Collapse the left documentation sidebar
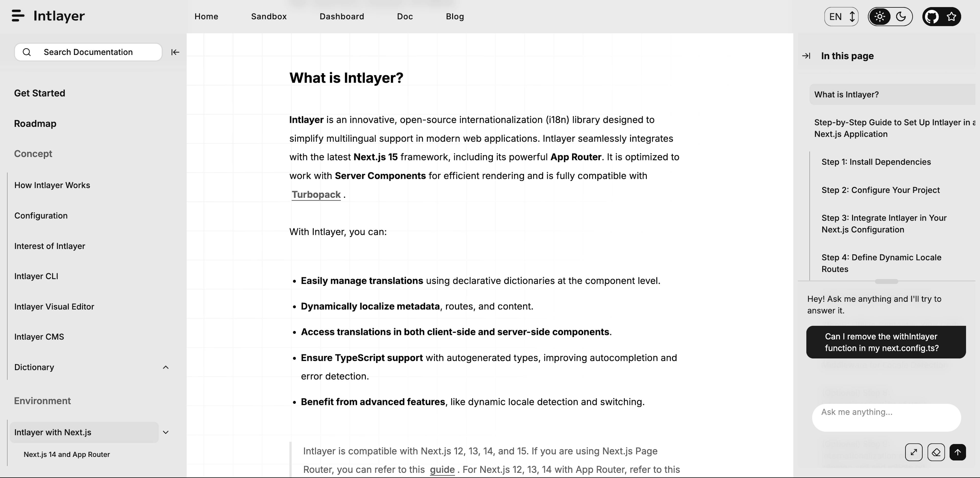Image resolution: width=980 pixels, height=478 pixels. pyautogui.click(x=175, y=52)
